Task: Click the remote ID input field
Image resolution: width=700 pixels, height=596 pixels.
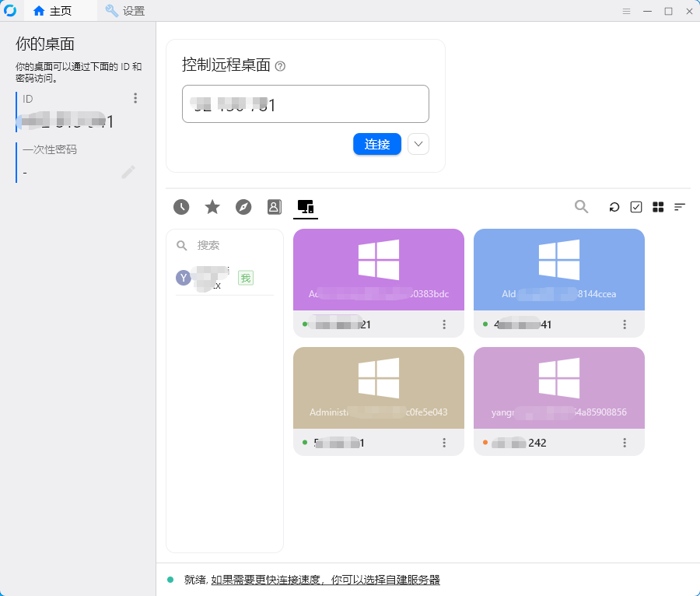Action: [305, 103]
